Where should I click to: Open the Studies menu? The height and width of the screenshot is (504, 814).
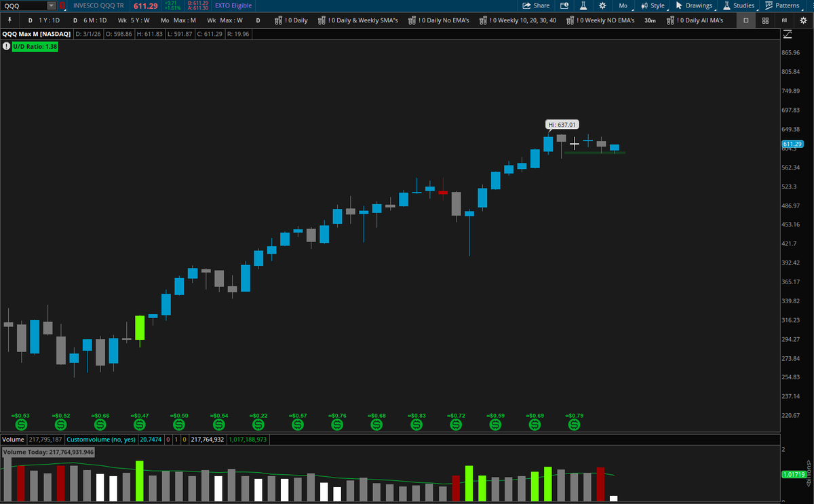tap(738, 5)
